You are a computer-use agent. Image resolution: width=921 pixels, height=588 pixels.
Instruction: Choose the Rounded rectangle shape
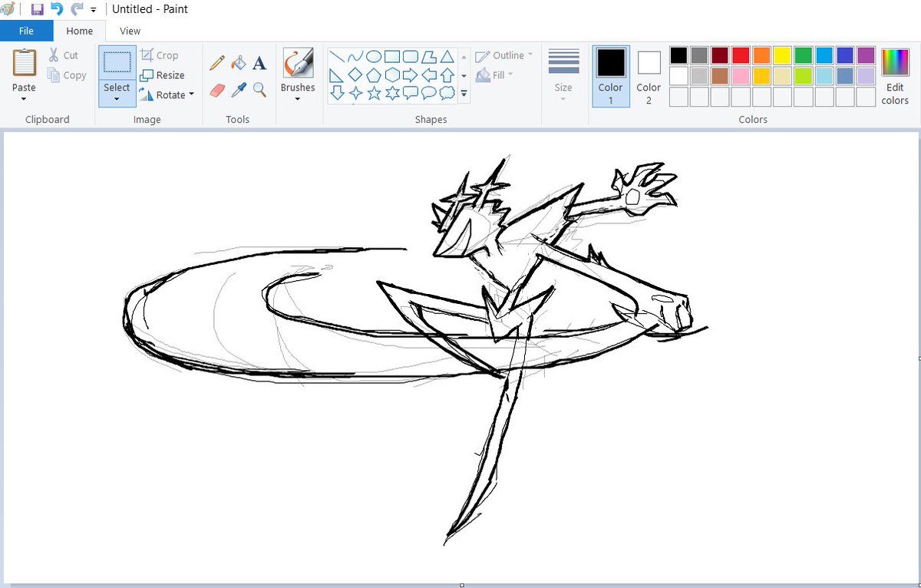pyautogui.click(x=411, y=56)
